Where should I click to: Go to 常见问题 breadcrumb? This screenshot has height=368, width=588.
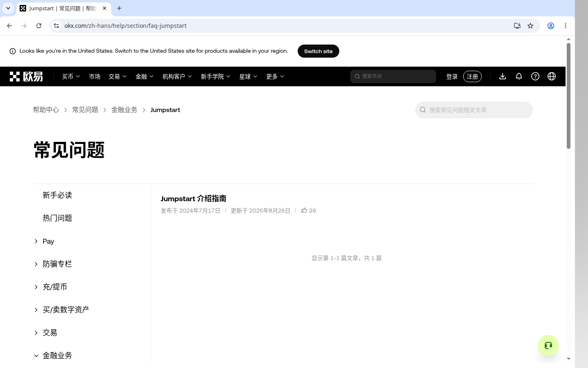click(x=85, y=110)
